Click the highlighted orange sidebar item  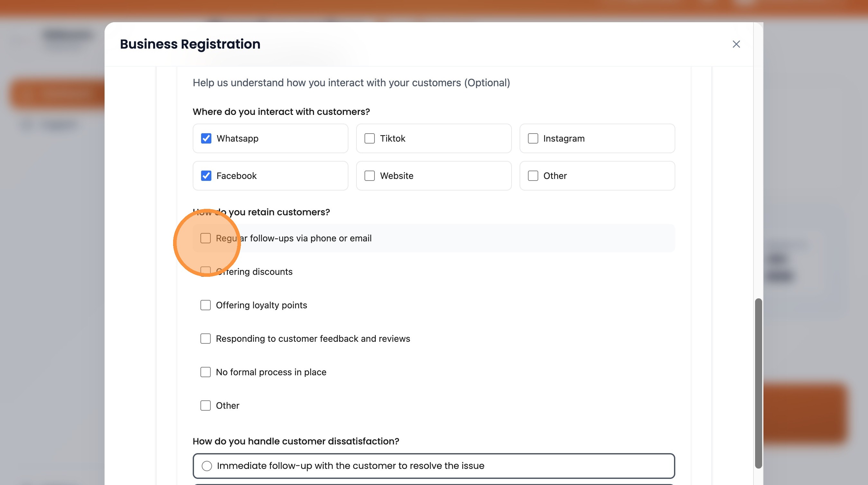[57, 94]
